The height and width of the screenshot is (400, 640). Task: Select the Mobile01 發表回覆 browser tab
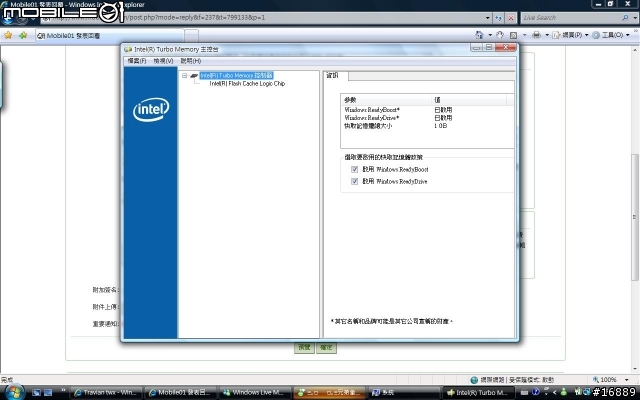pos(110,36)
